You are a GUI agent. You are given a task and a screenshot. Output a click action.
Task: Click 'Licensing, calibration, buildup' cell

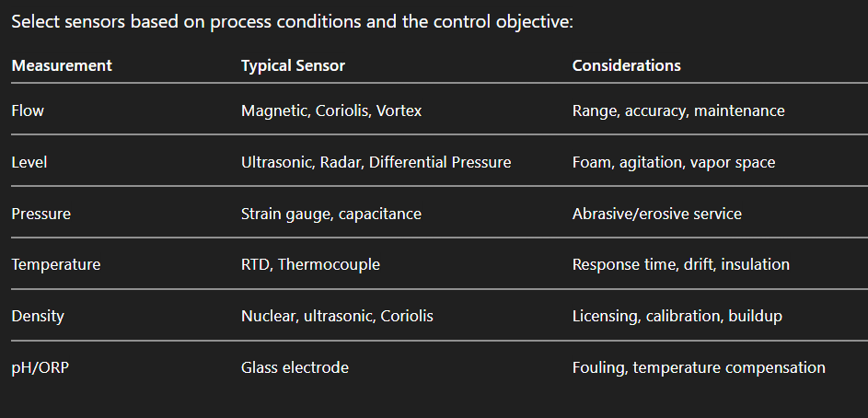click(677, 316)
